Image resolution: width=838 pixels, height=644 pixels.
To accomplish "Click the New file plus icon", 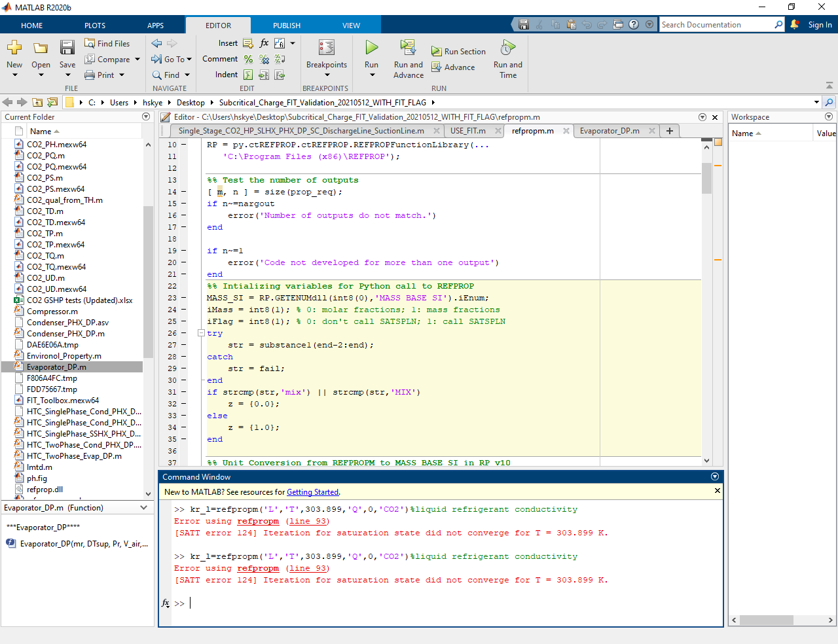I will 14,47.
